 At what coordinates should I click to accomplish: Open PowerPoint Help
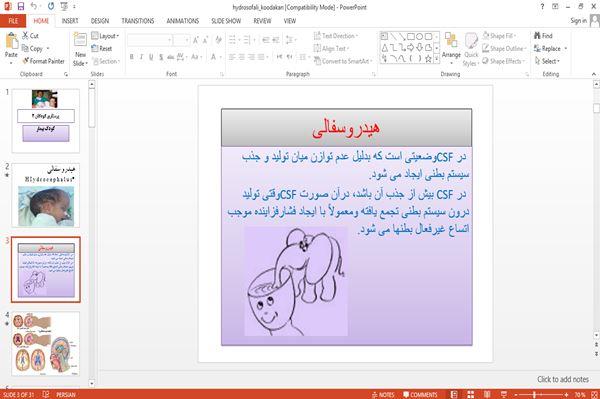point(542,7)
